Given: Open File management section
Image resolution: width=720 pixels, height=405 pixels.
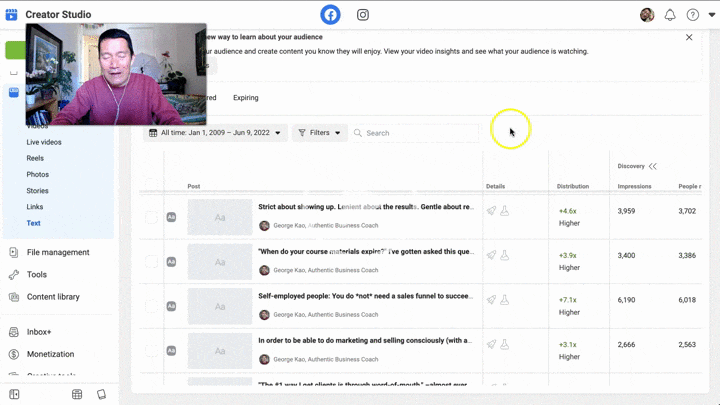Looking at the screenshot, I should [x=58, y=252].
